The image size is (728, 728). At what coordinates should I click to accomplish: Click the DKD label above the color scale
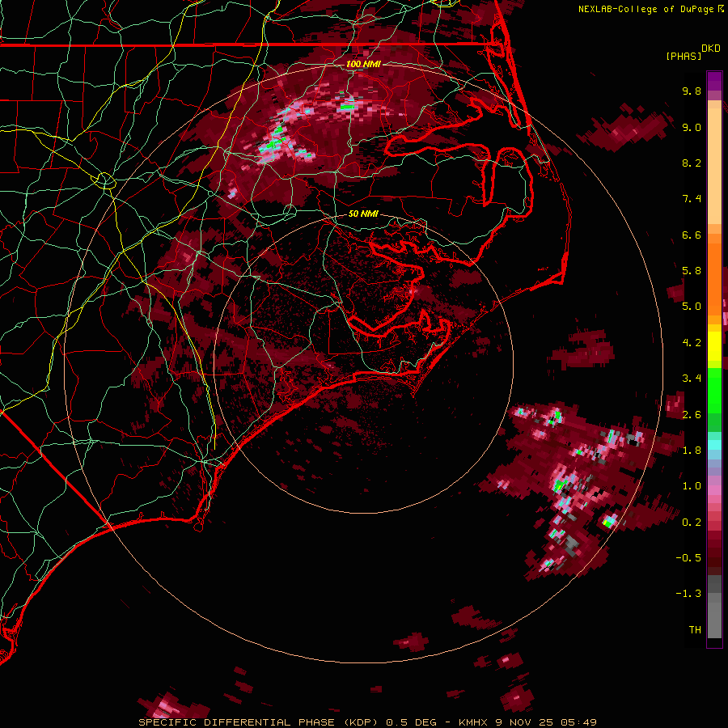(711, 49)
